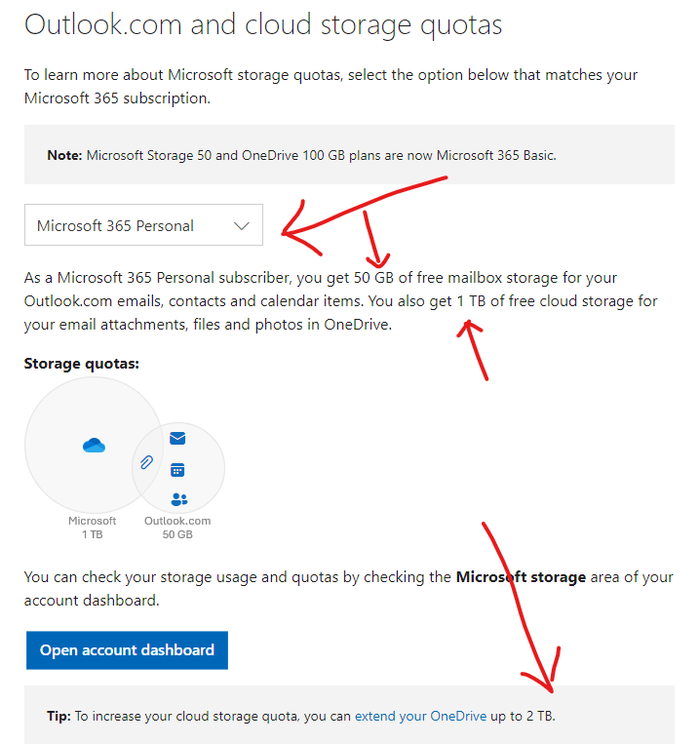Image resolution: width=700 pixels, height=744 pixels.
Task: Click the Microsoft 1 TB label under diagram
Action: [92, 528]
